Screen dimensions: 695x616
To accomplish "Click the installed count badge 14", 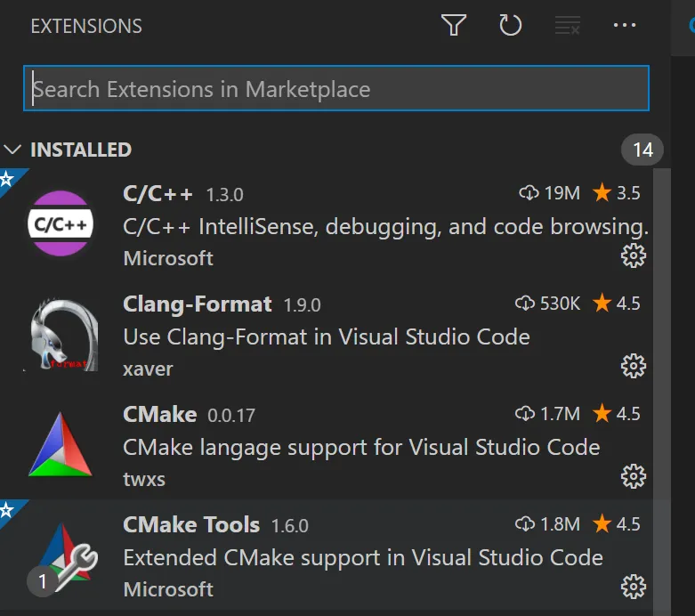I will 642,150.
